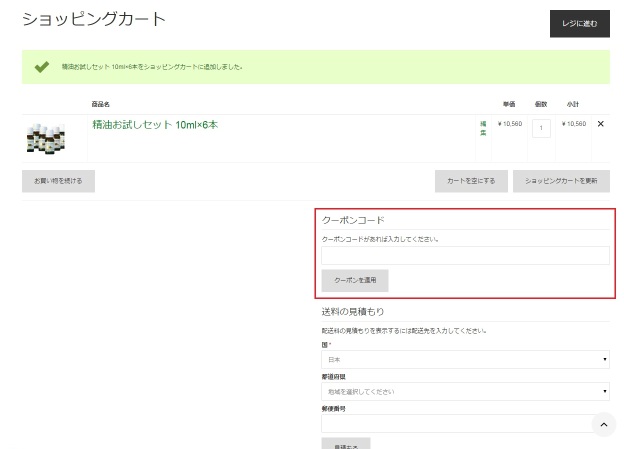Click the 商品名 column header
The image size is (624, 449).
click(101, 104)
